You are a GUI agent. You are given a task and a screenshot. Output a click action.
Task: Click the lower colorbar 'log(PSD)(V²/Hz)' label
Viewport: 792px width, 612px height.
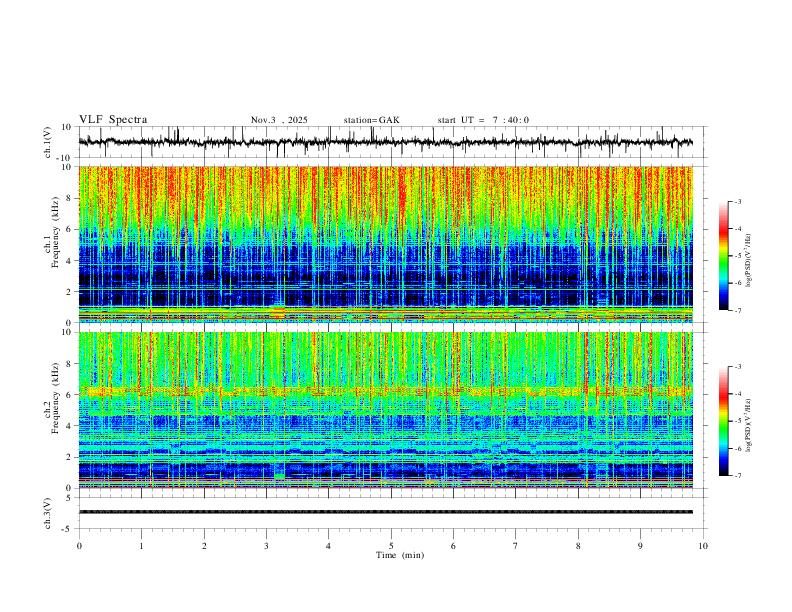[x=749, y=426]
